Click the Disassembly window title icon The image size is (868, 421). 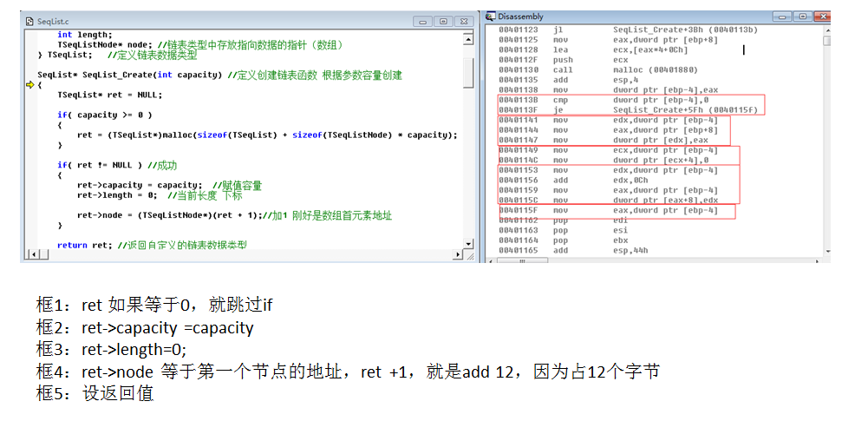(490, 16)
